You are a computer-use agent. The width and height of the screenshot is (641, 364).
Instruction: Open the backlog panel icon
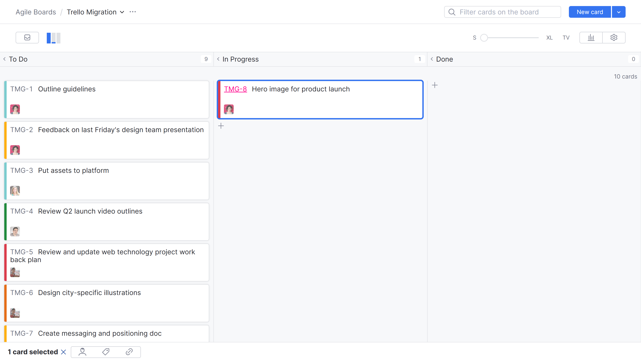coord(27,37)
